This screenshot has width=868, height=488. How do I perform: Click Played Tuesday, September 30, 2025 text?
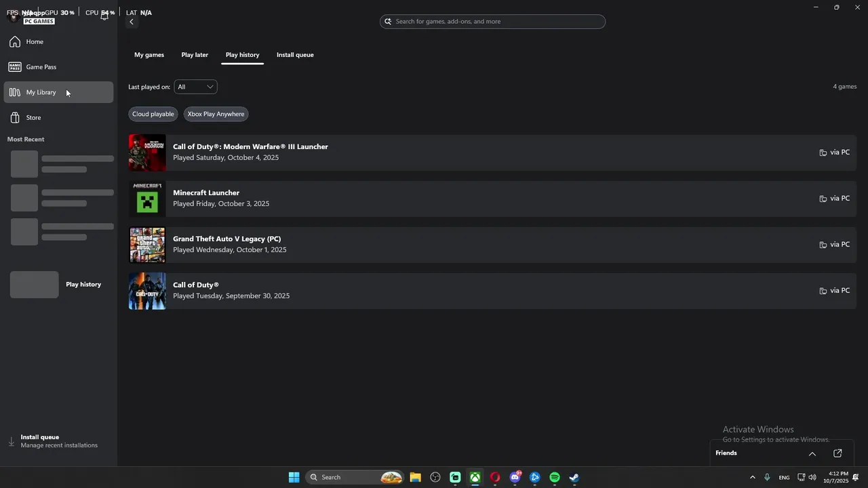(231, 296)
